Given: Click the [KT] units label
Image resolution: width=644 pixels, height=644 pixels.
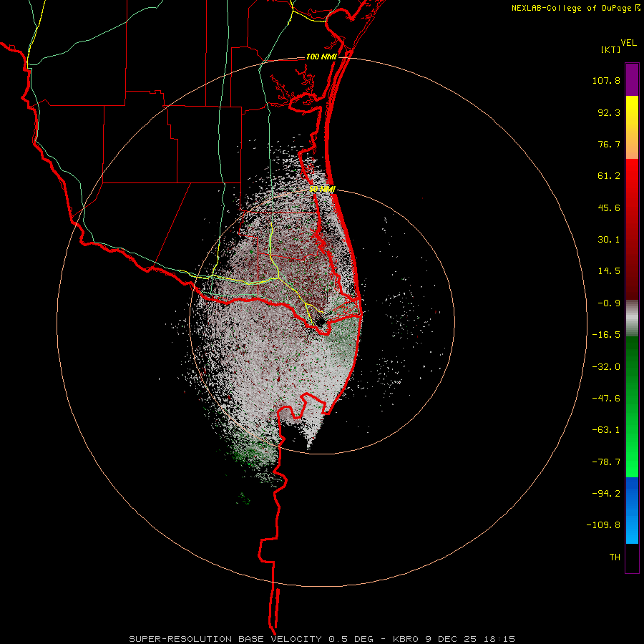Looking at the screenshot, I should pyautogui.click(x=611, y=49).
